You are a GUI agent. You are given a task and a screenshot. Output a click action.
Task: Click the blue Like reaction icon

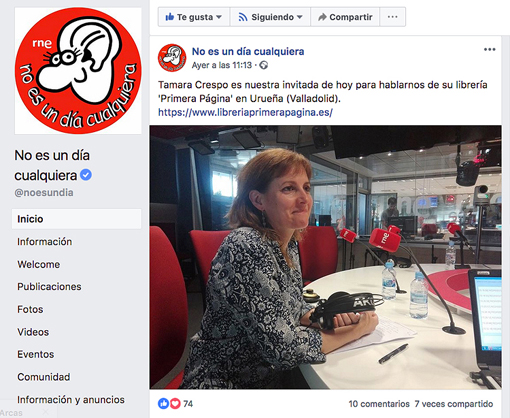tap(163, 404)
